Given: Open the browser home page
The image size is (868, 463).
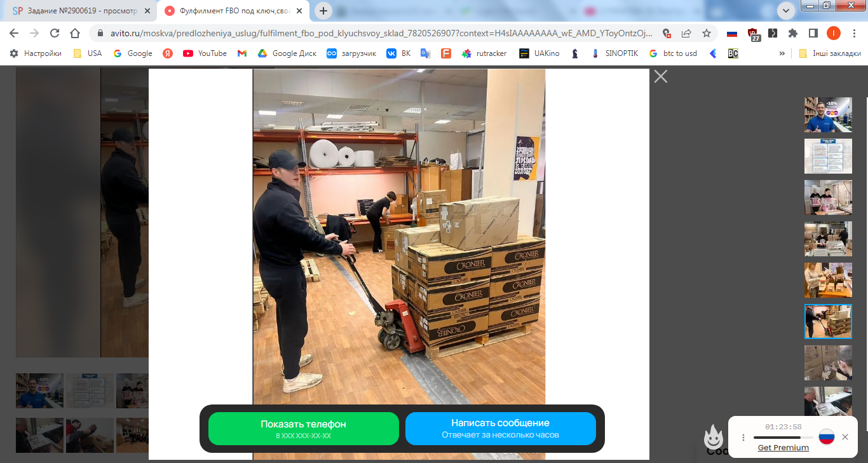Looking at the screenshot, I should (x=75, y=33).
